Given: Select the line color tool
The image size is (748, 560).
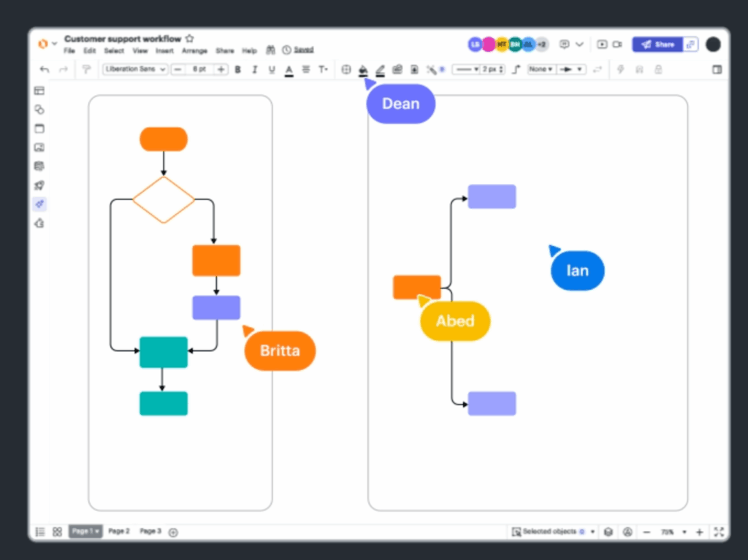Looking at the screenshot, I should click(380, 69).
